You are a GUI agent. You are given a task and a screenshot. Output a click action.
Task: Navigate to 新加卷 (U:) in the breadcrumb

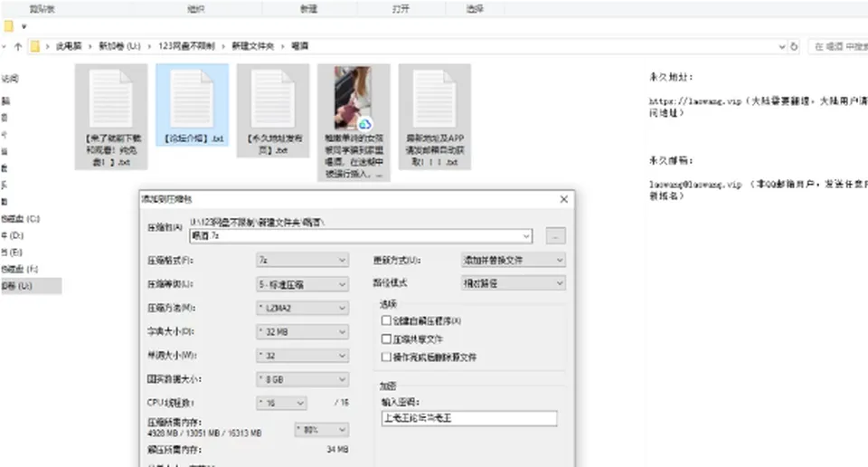pyautogui.click(x=119, y=46)
